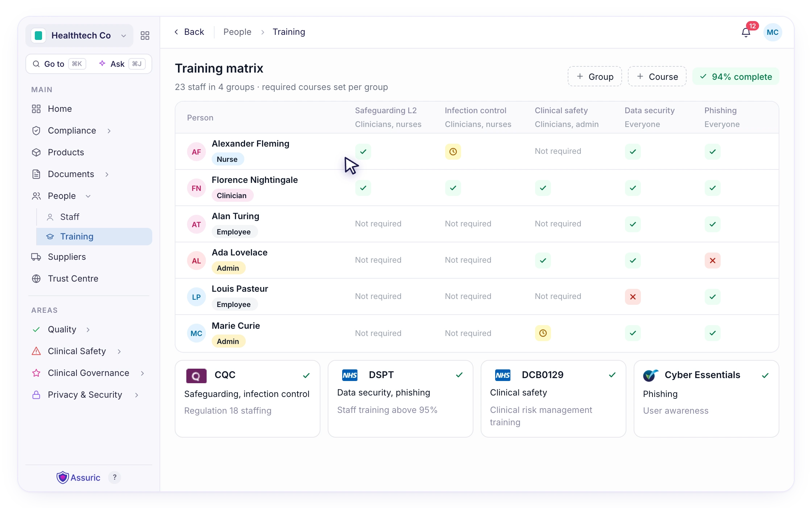812x508 pixels.
Task: Expand the Documents submenu chevron
Action: 107,174
